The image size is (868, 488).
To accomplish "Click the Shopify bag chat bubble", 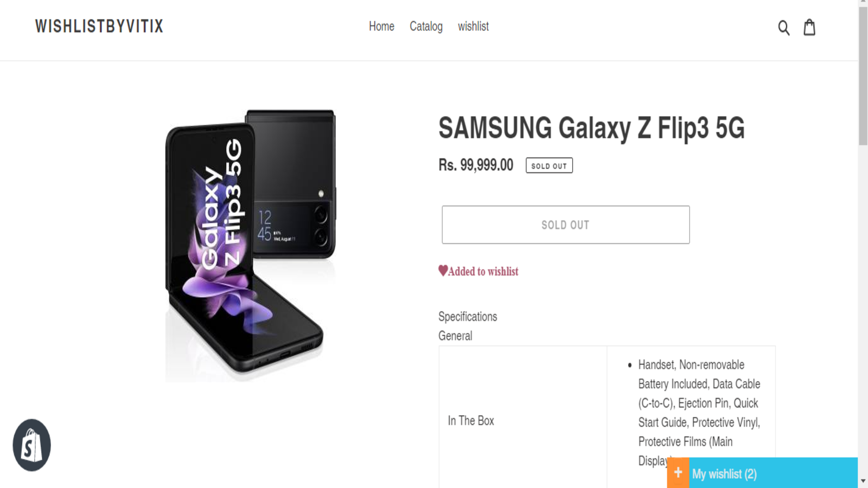I will 31,445.
